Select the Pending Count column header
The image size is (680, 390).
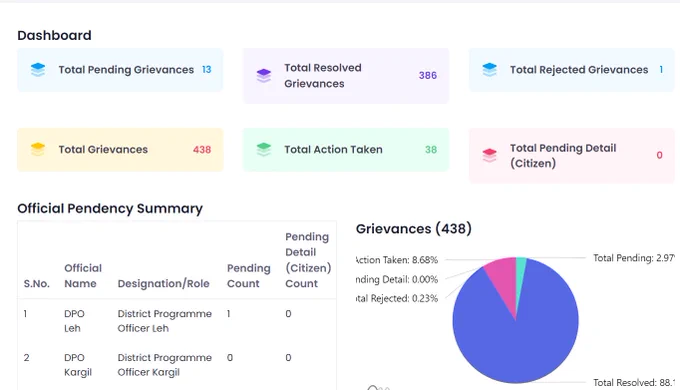(x=248, y=276)
